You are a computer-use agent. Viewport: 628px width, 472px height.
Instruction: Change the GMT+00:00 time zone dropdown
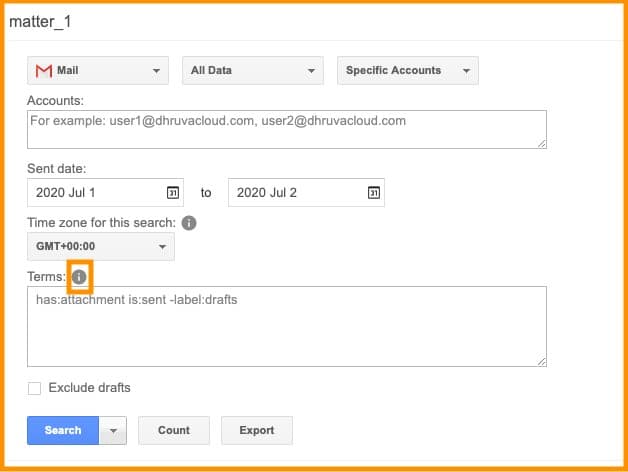click(100, 247)
